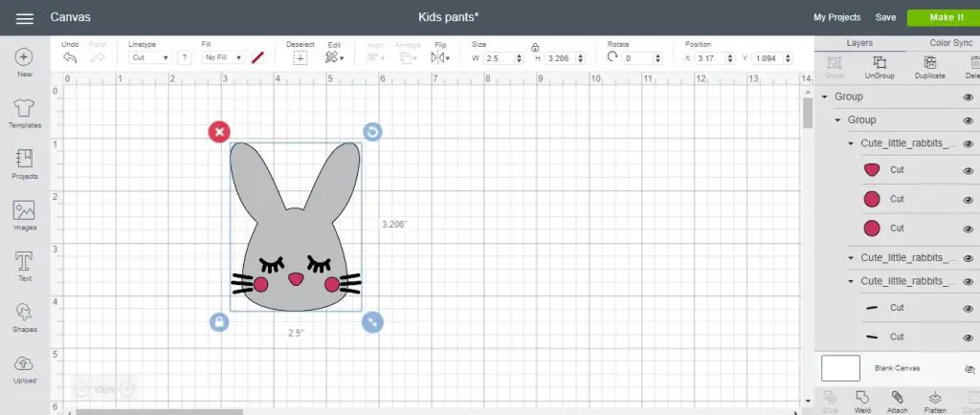Screen dimensions: 980x415
Task: Edit the height field value 3.206
Action: tap(560, 58)
